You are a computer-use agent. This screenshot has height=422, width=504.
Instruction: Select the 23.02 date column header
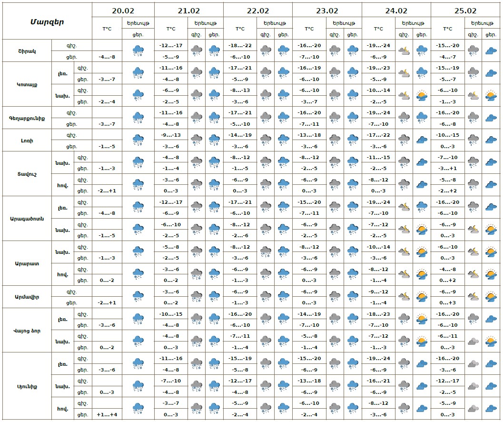point(326,10)
